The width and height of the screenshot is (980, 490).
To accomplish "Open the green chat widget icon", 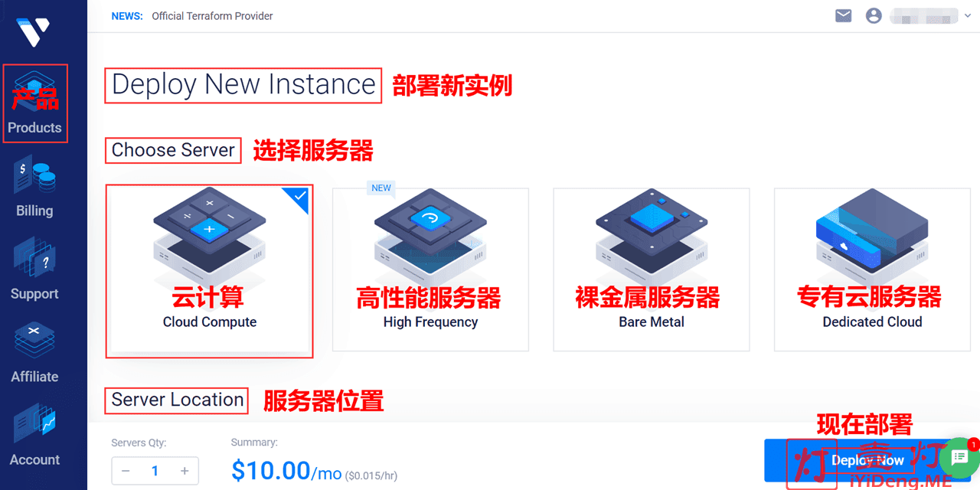I will point(959,458).
